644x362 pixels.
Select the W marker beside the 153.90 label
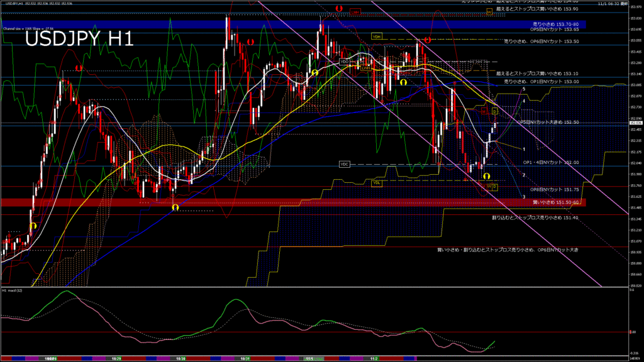coord(489,11)
